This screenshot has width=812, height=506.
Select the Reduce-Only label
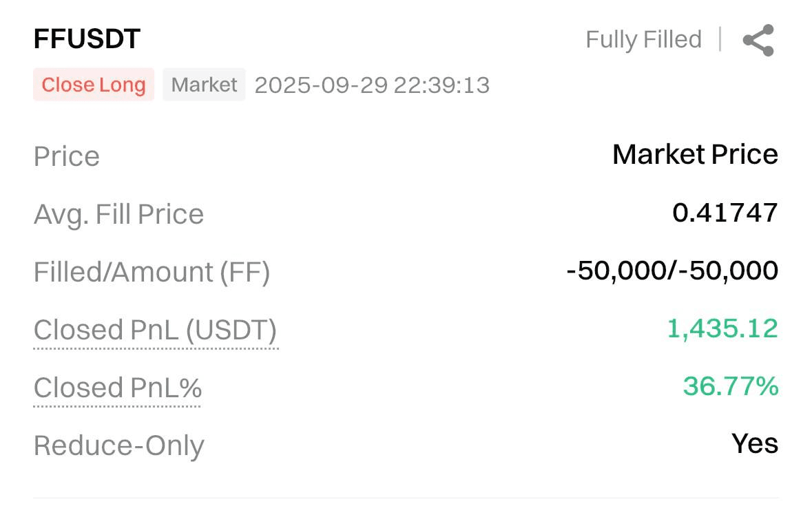[119, 445]
